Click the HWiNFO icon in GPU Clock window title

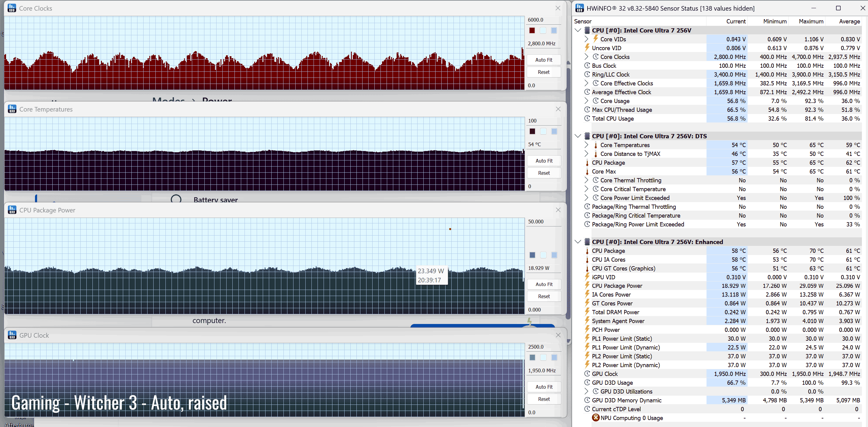pos(12,335)
